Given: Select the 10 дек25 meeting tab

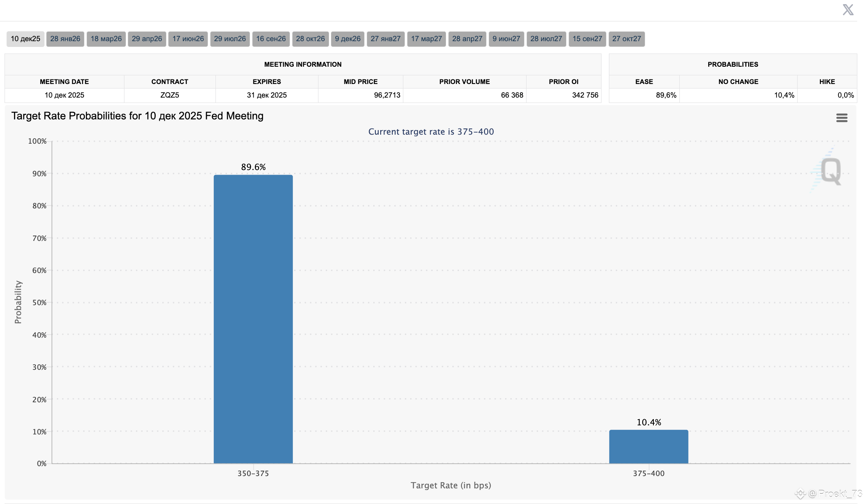Looking at the screenshot, I should coord(26,39).
